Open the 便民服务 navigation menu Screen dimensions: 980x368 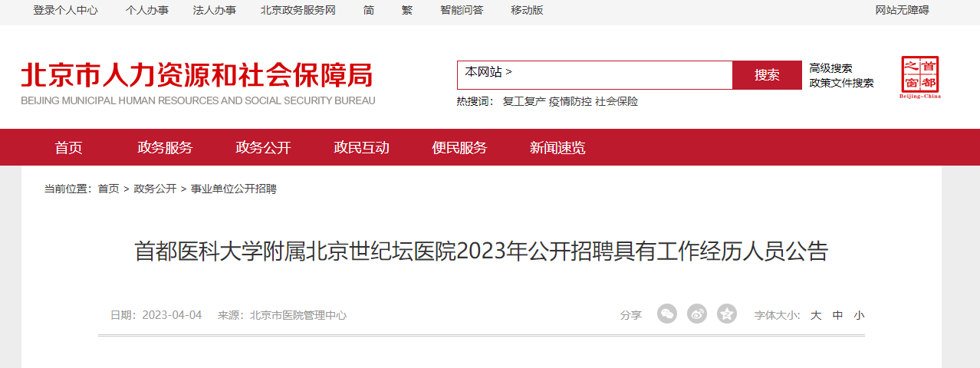(x=459, y=148)
